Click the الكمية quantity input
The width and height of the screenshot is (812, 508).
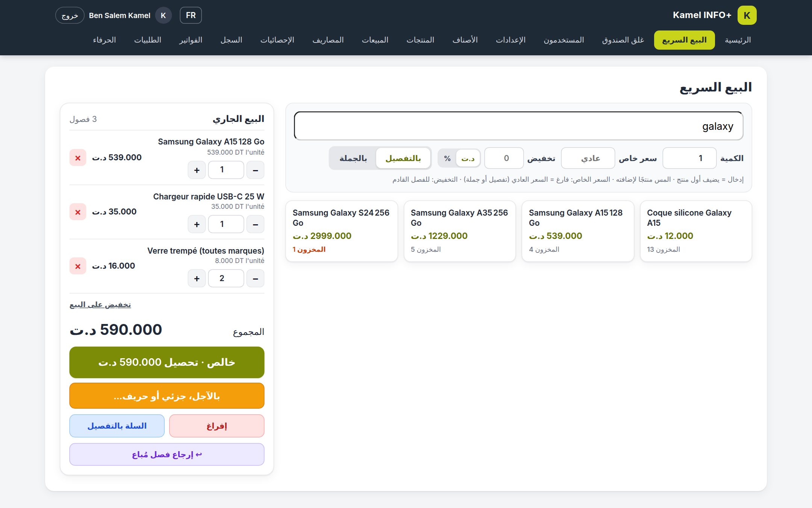click(x=689, y=158)
